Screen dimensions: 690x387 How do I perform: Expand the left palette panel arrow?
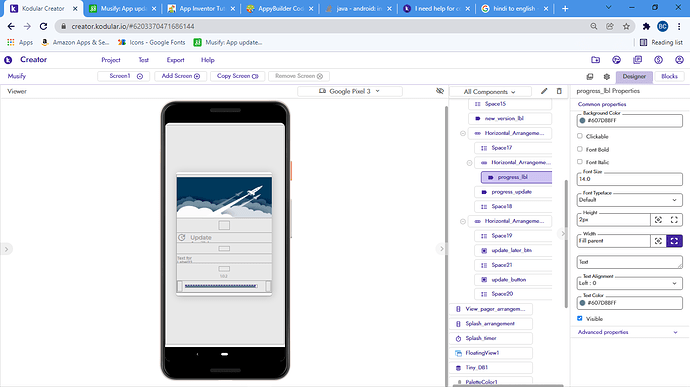coord(6,249)
